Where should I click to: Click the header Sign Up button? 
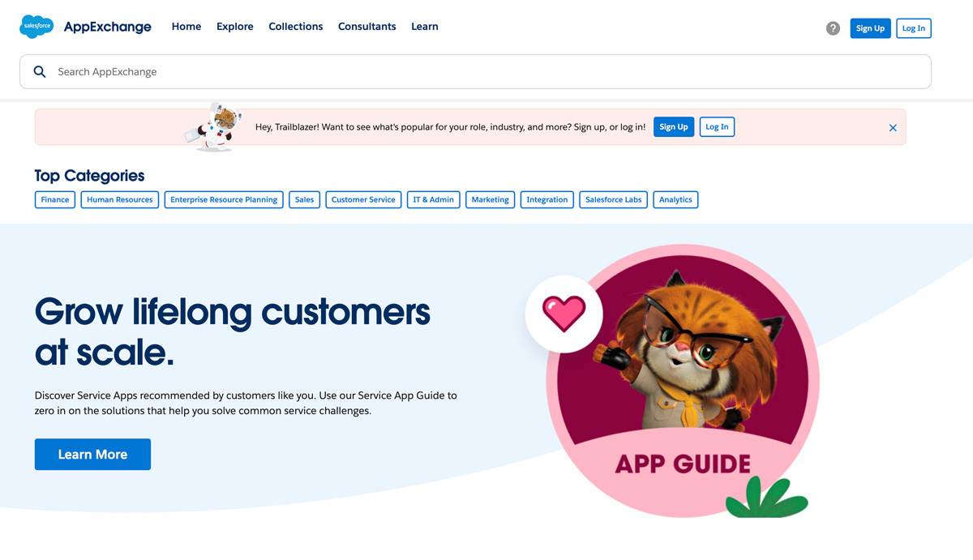[871, 28]
